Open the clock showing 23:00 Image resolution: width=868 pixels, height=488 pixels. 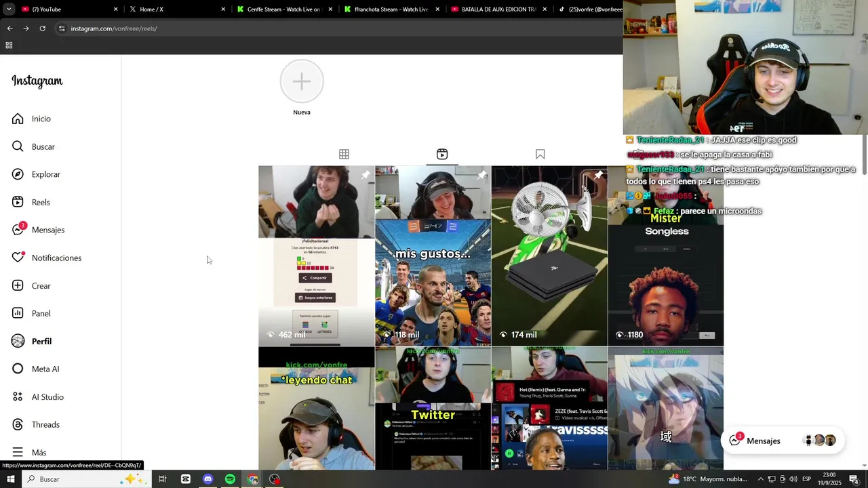829,479
